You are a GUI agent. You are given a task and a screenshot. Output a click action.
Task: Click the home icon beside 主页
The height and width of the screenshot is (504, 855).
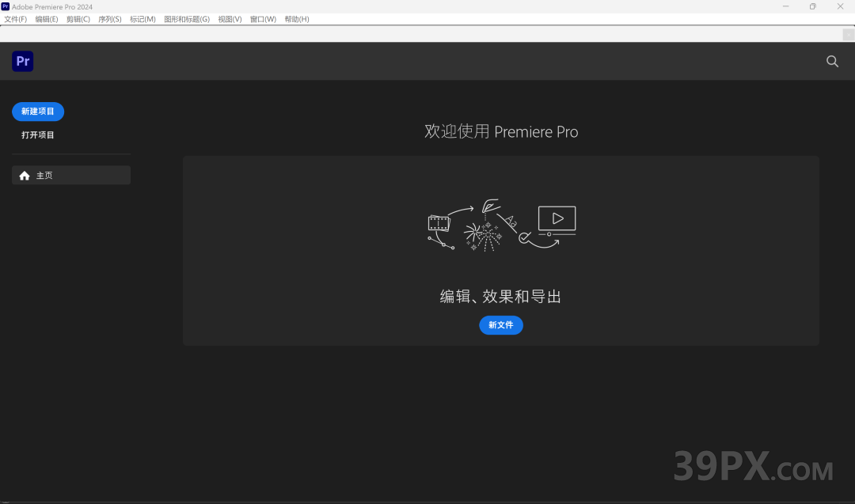(x=25, y=176)
